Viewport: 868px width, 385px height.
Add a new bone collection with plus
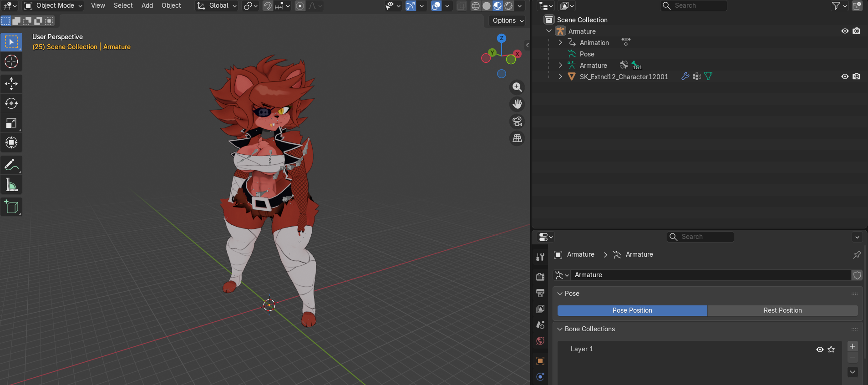tap(853, 346)
